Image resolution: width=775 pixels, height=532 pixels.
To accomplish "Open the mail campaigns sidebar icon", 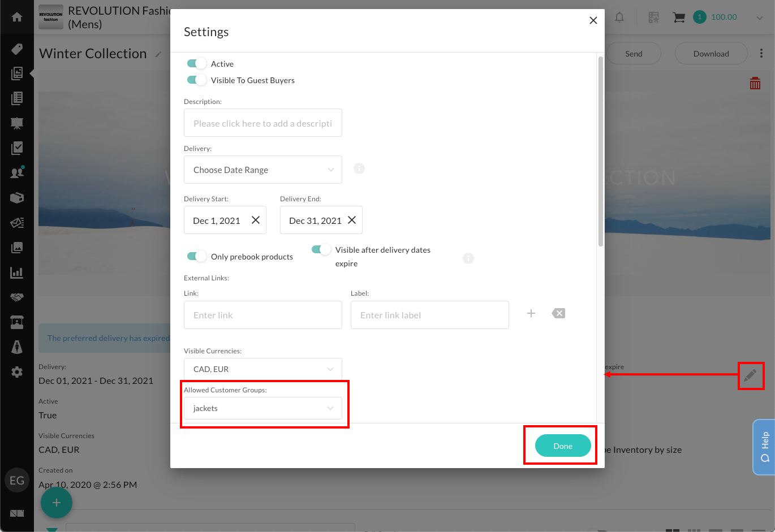I will [x=17, y=223].
